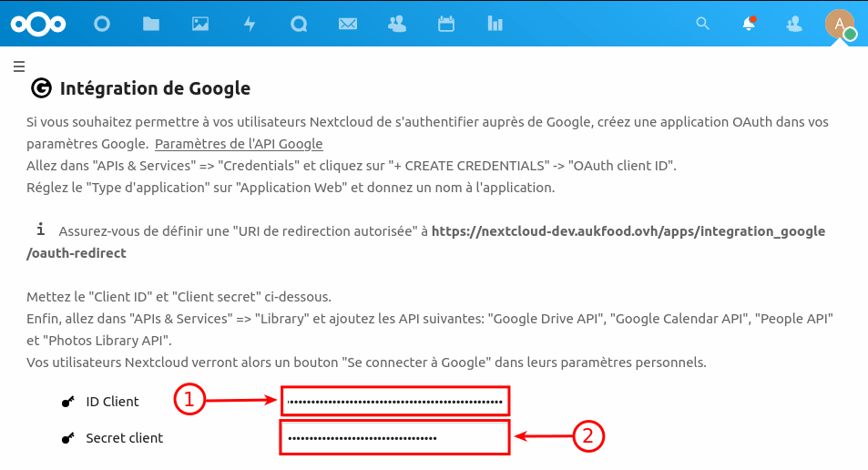Open the Calendar app icon

tap(446, 24)
